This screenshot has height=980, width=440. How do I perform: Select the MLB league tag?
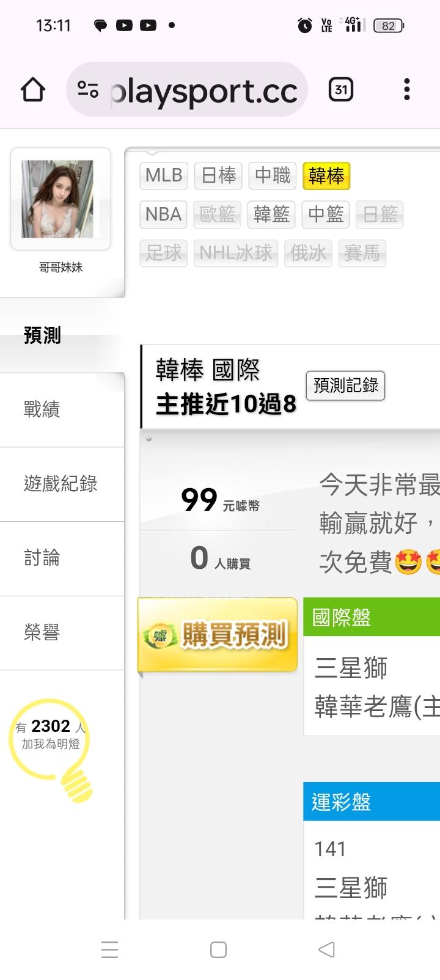coord(164,175)
